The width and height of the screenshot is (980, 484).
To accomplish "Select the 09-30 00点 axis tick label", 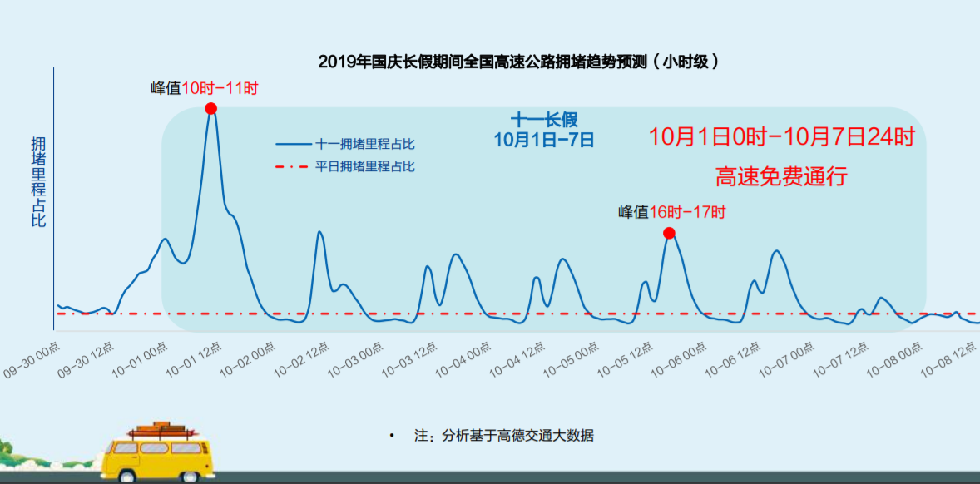I will point(32,360).
